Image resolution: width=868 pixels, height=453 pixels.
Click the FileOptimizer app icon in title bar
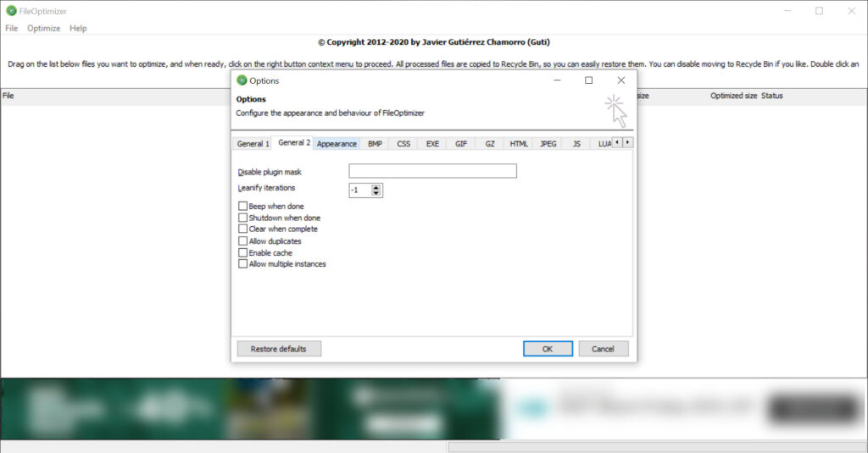(x=10, y=10)
